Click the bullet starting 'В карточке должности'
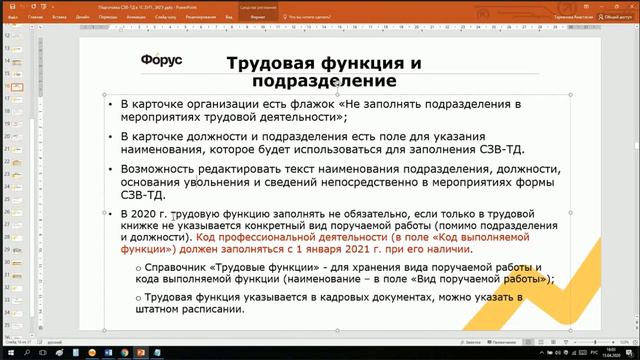The height and width of the screenshot is (360, 640). pos(322,142)
